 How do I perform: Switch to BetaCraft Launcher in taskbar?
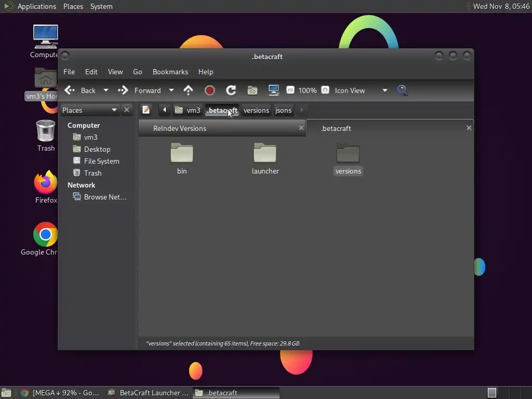click(149, 393)
